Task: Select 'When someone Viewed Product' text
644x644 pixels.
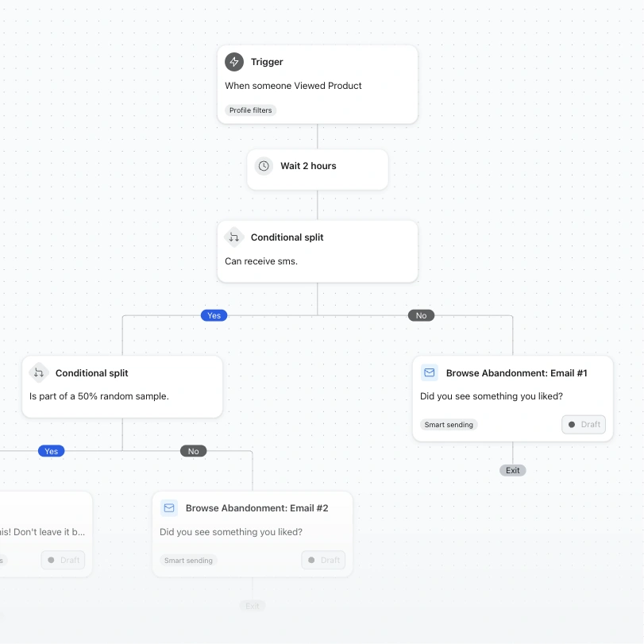Action: point(293,86)
